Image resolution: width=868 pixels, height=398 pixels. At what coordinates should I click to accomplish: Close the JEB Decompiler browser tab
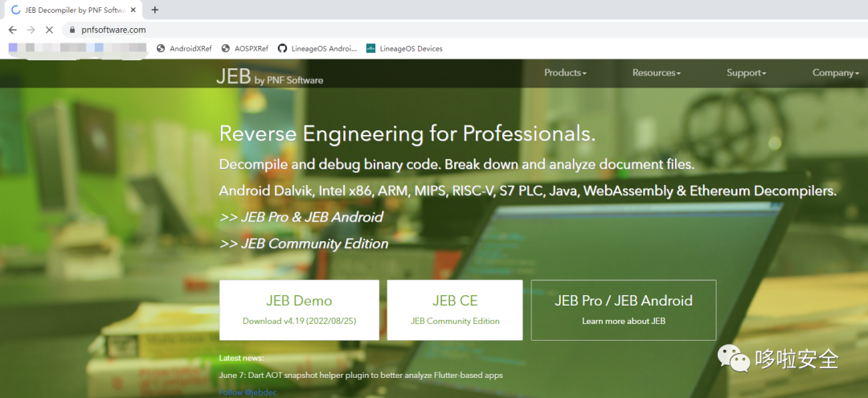point(133,10)
